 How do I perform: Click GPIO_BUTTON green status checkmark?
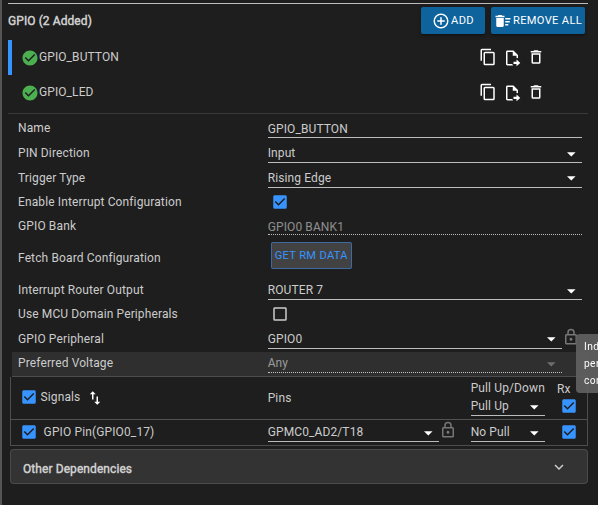(30, 58)
